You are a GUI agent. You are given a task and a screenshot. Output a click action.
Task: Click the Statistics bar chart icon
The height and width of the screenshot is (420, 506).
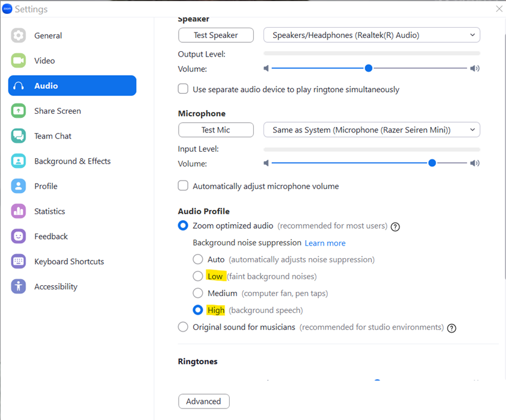(19, 211)
